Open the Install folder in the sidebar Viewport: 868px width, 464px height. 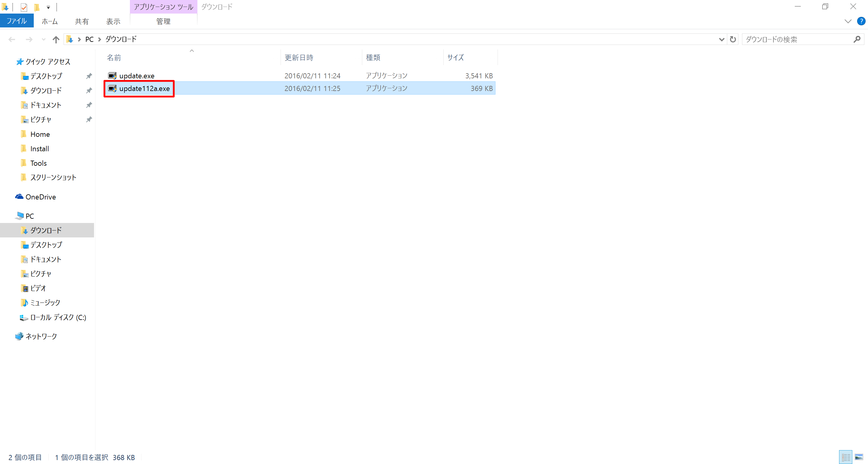point(39,149)
